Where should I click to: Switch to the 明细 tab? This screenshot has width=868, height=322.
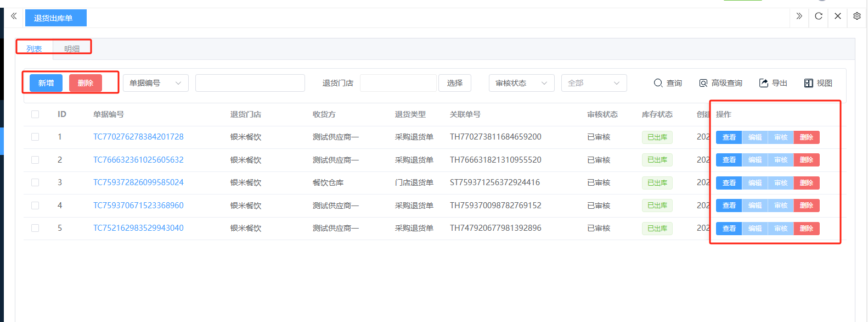[72, 48]
